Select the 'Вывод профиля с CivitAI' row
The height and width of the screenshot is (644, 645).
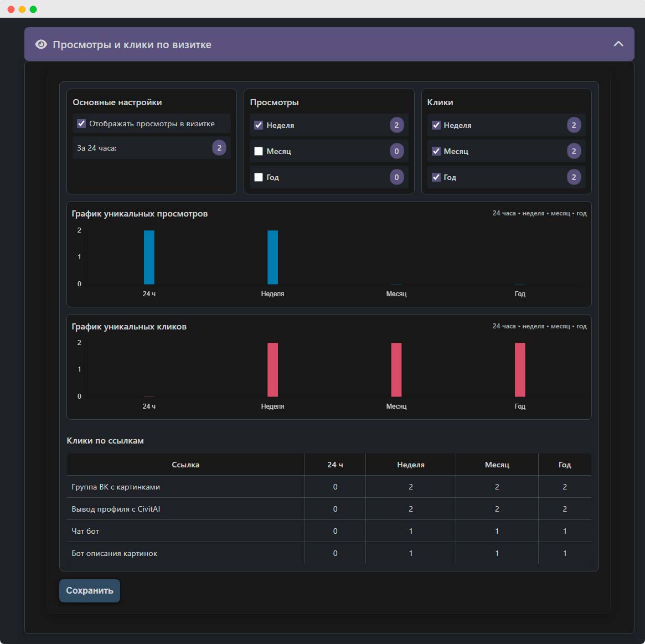[x=116, y=509]
